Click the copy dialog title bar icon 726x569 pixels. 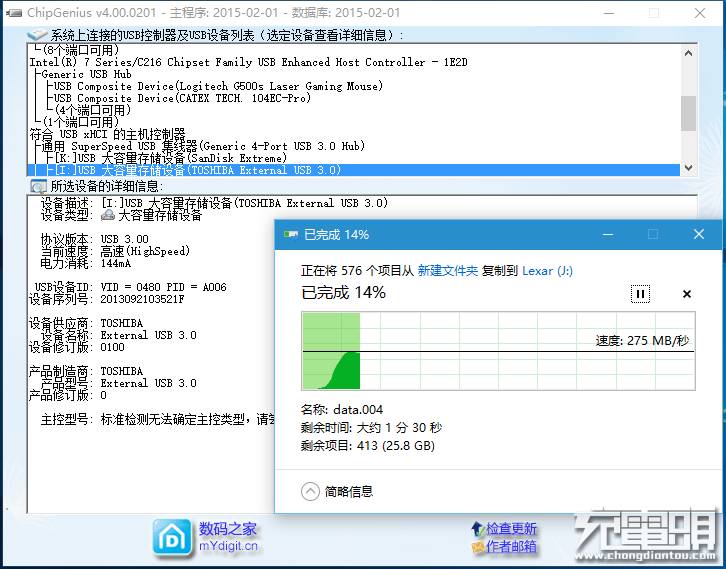pos(291,234)
